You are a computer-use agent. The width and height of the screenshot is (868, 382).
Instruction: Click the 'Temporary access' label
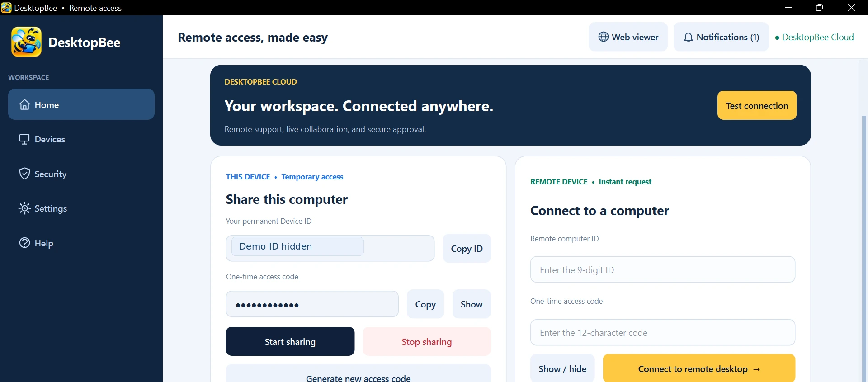pos(312,177)
